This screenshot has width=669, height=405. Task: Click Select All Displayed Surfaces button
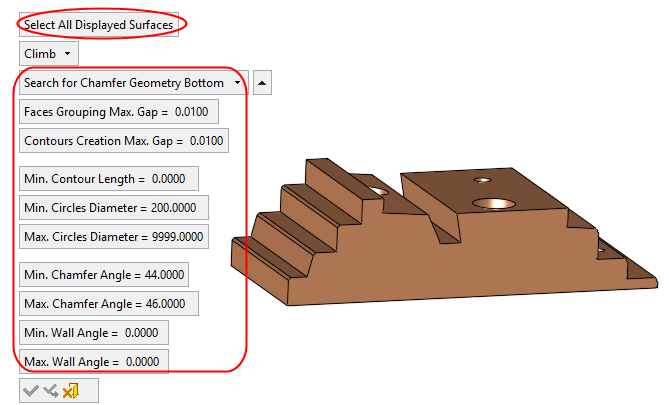click(x=98, y=24)
